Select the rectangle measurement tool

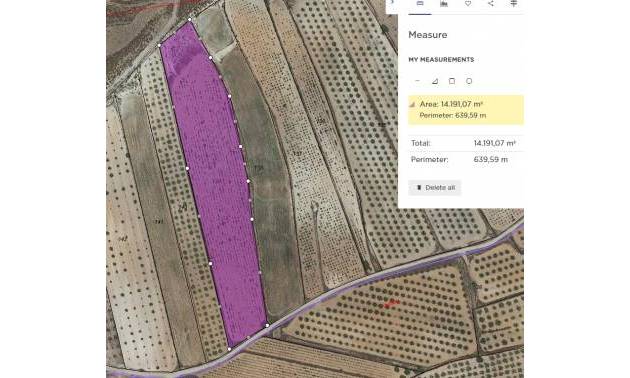[x=452, y=81]
